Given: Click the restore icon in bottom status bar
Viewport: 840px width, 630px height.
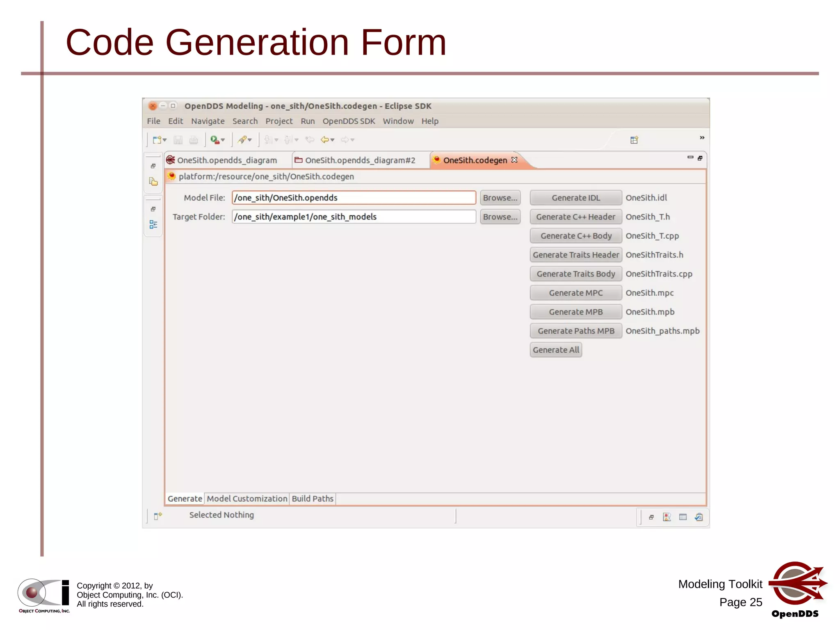Looking at the screenshot, I should [x=651, y=517].
